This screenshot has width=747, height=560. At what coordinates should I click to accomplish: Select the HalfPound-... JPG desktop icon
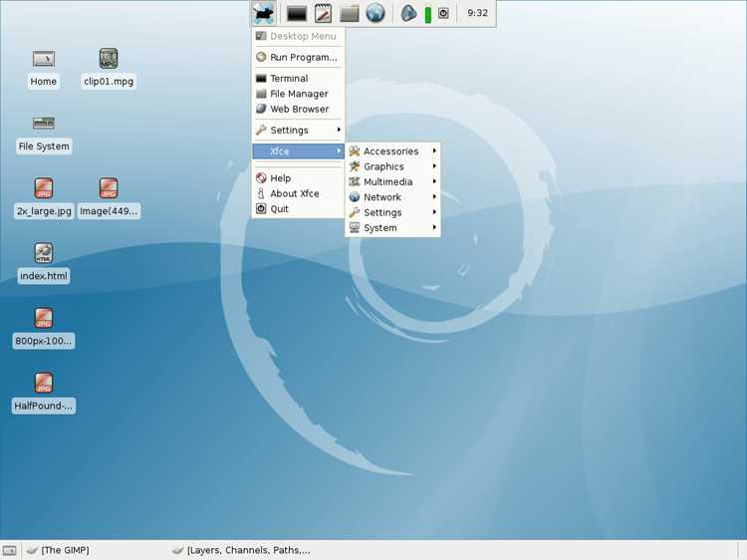pyautogui.click(x=44, y=394)
